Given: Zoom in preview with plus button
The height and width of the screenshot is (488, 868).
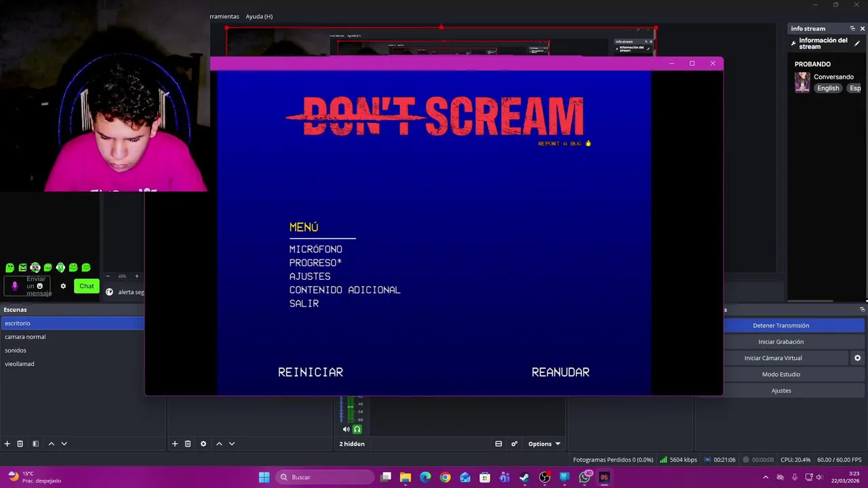Looking at the screenshot, I should tap(136, 277).
